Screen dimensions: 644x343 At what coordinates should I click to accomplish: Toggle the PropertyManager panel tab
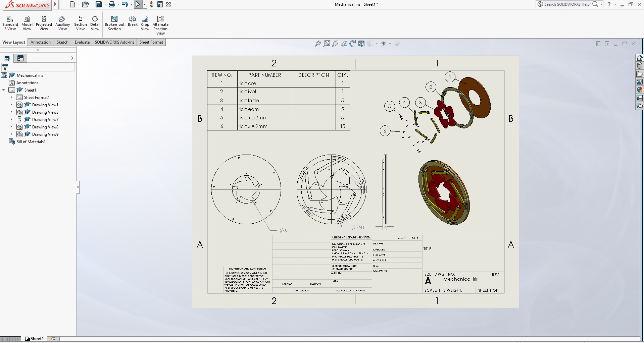tap(20, 58)
